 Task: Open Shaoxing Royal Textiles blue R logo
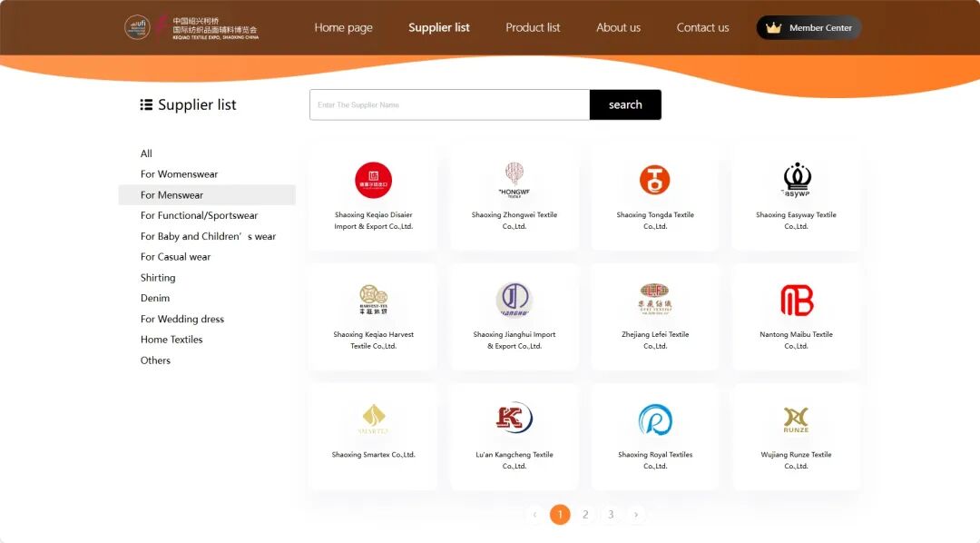654,420
